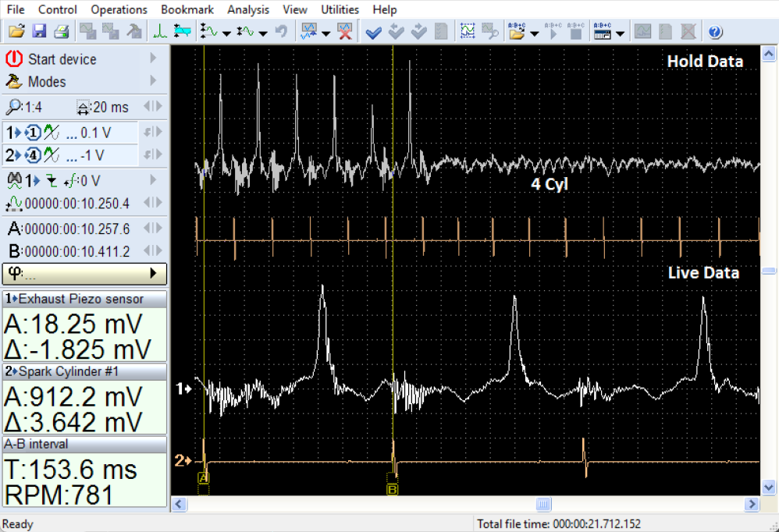Expand the trigger settings arrow
779x532 pixels.
click(x=153, y=179)
